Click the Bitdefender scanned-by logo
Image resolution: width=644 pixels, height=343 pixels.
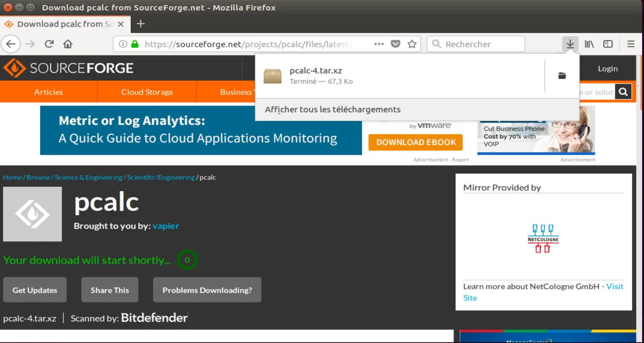pyautogui.click(x=154, y=318)
